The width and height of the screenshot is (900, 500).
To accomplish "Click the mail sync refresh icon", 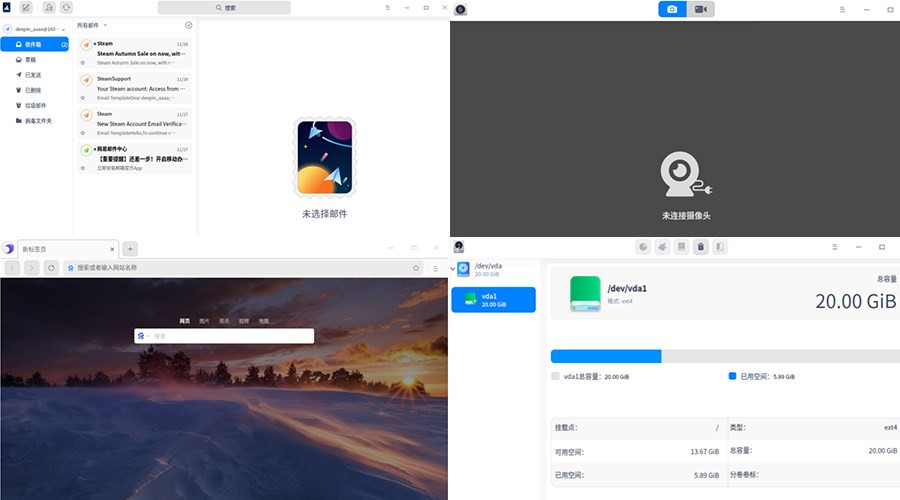I will (x=66, y=8).
